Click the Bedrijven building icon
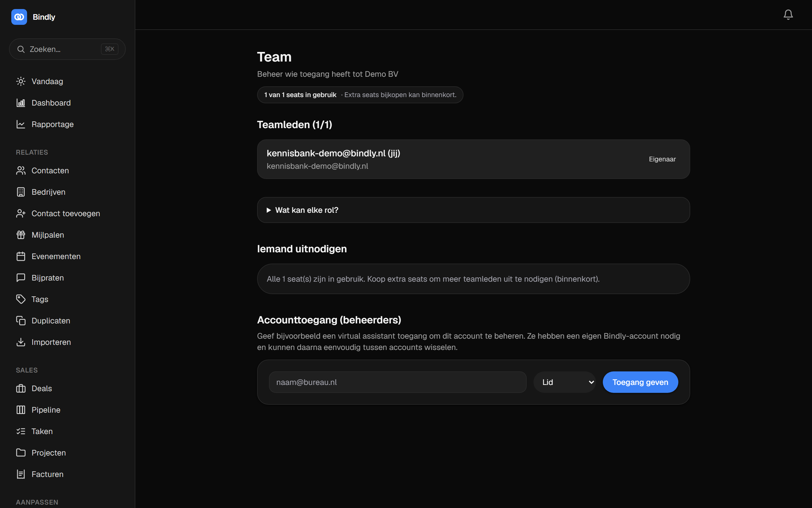This screenshot has width=812, height=508. [21, 192]
